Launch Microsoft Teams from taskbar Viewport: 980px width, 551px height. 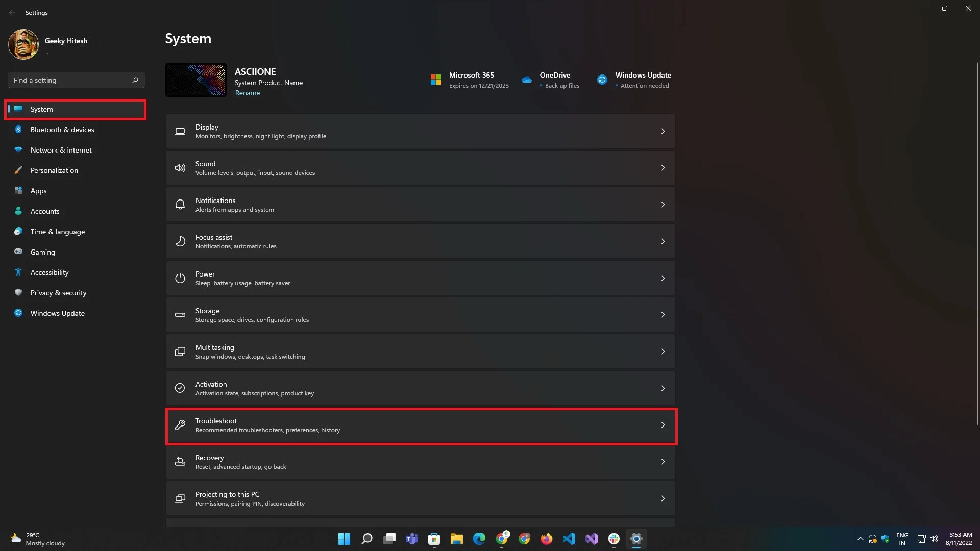(x=412, y=539)
